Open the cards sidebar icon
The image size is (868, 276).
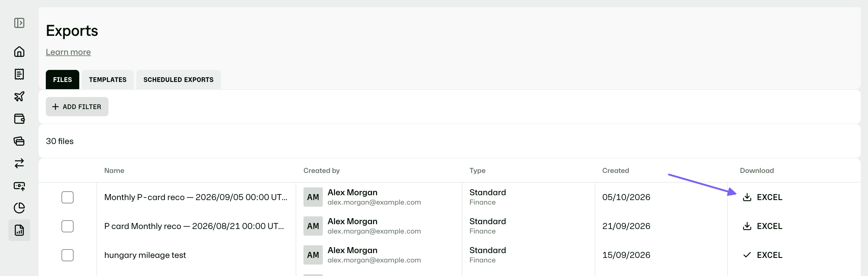pyautogui.click(x=19, y=141)
